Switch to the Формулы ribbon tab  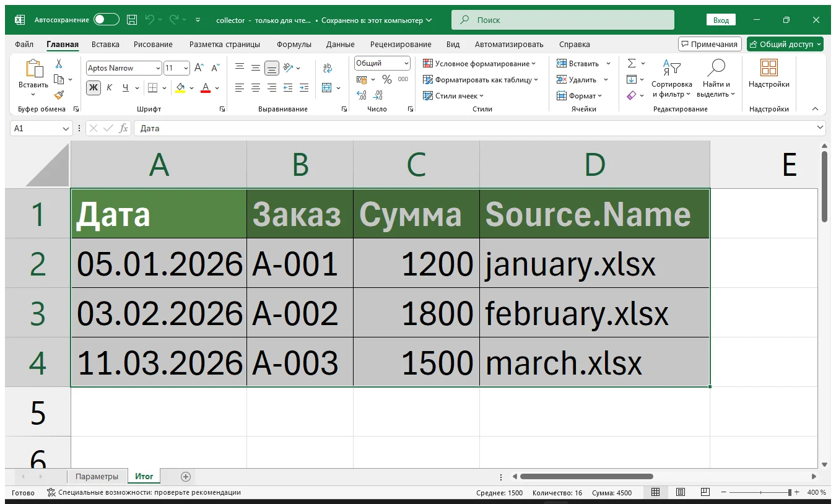(x=294, y=45)
